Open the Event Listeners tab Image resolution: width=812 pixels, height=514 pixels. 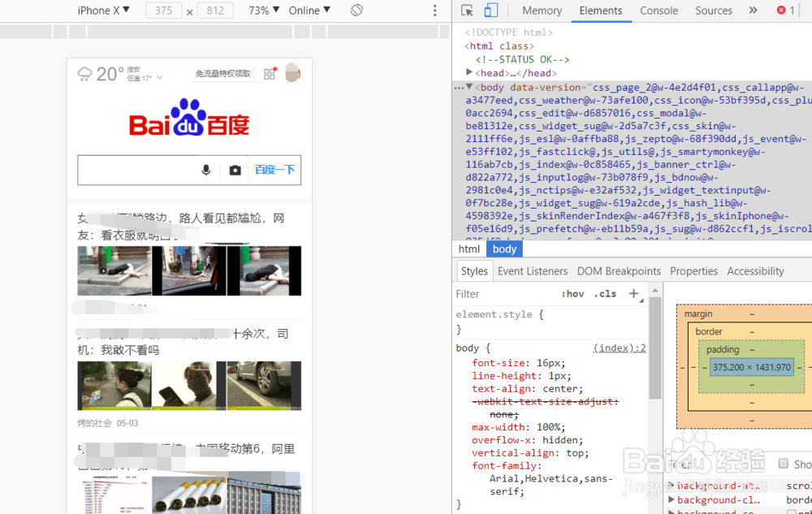coord(533,271)
